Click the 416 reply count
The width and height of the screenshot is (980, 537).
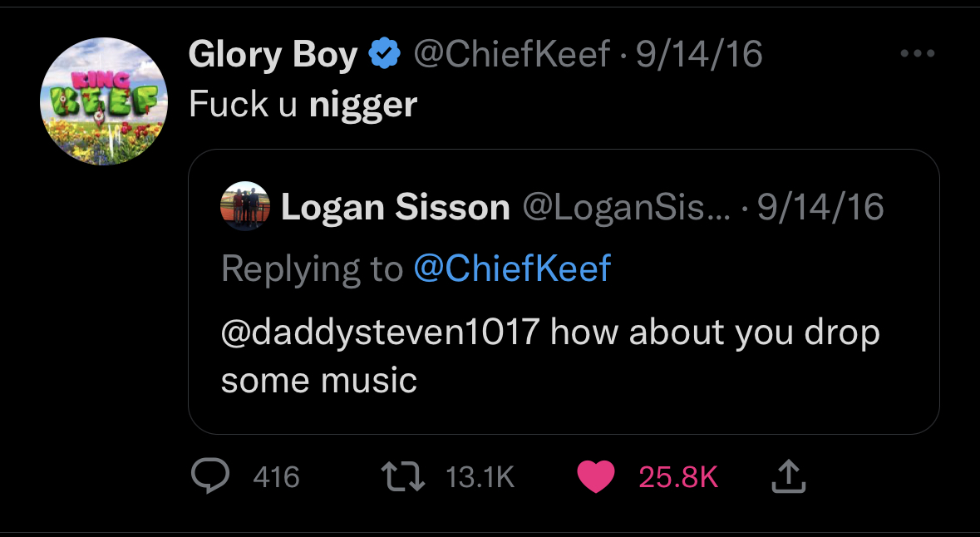pos(276,478)
